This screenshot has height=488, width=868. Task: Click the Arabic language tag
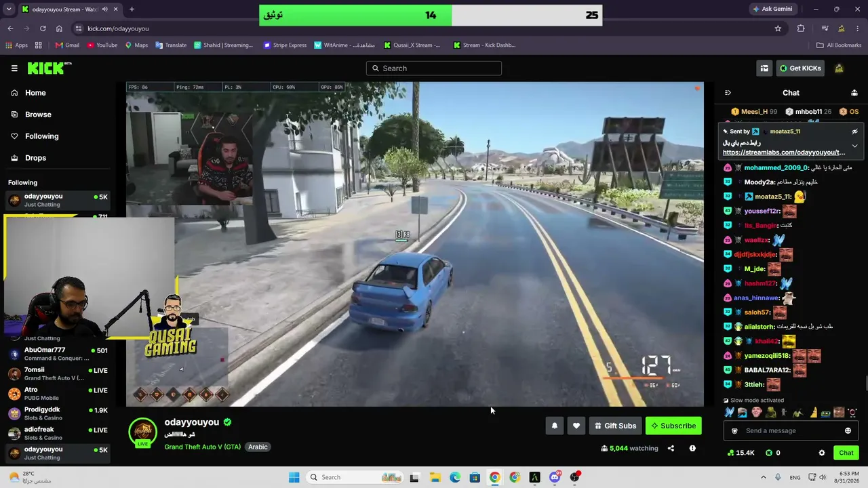(258, 447)
